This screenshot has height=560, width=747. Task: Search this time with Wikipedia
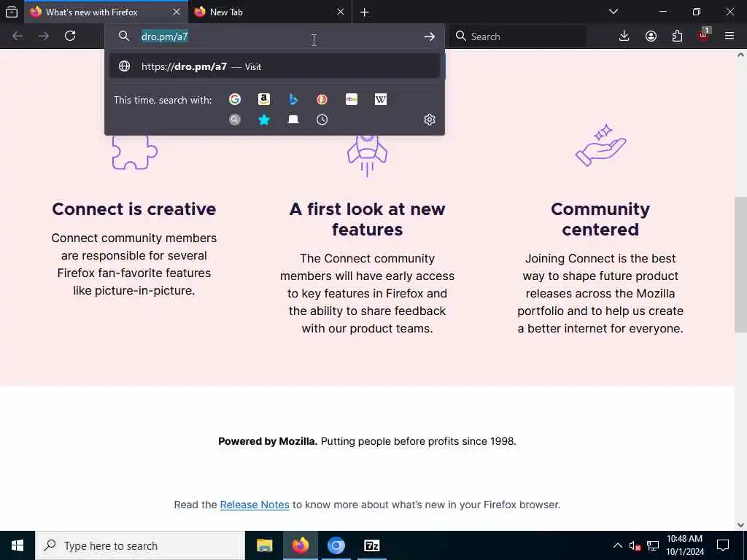[x=381, y=99]
